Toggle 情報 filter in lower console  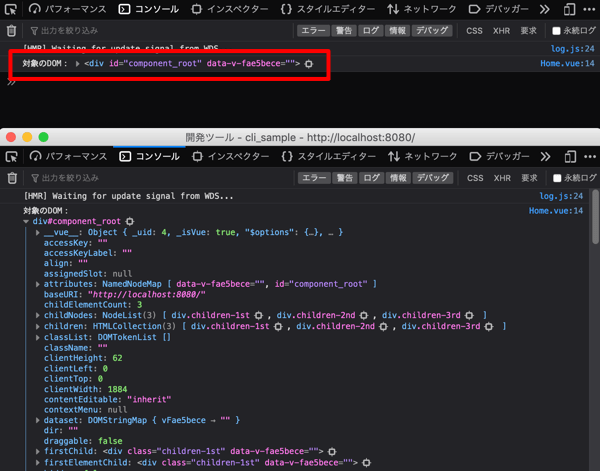point(398,178)
